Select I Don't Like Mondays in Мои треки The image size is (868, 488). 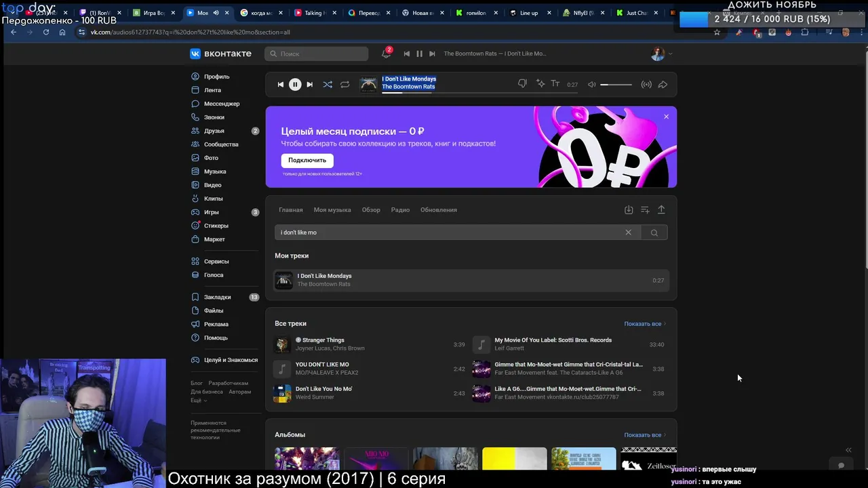tap(471, 280)
